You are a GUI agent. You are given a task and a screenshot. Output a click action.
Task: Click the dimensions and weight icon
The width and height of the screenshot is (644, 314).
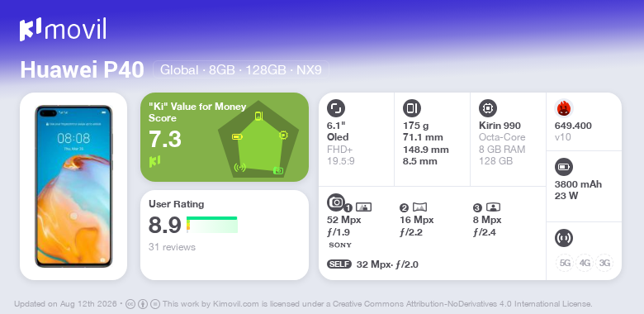pos(411,108)
